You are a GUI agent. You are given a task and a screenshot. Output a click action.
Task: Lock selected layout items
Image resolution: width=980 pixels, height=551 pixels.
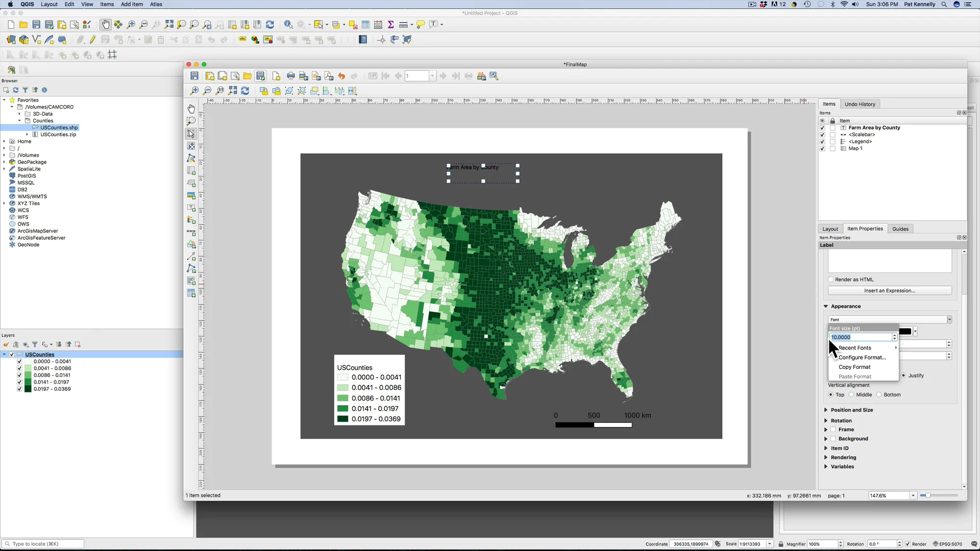point(264,91)
